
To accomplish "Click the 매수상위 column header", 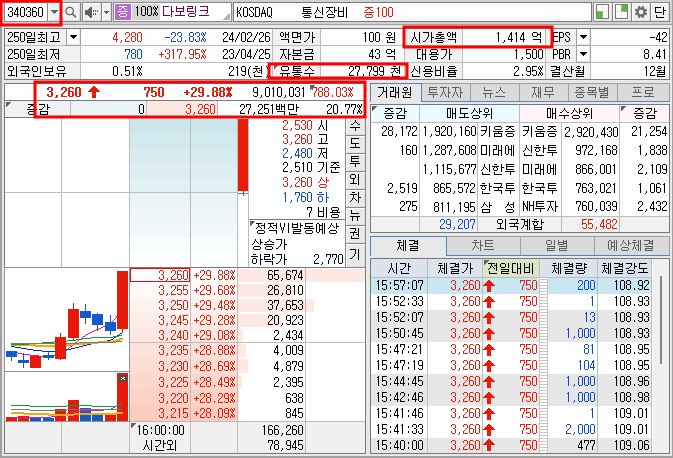I will [569, 113].
